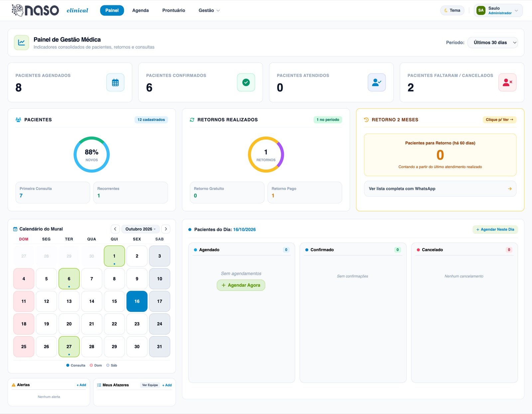This screenshot has height=414, width=532.
Task: Click the red user-x icon in Faltaram/Cancelados
Action: click(507, 82)
